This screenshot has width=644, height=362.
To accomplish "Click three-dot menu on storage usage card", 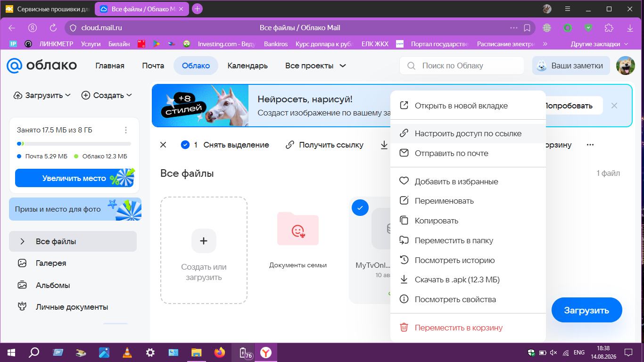I will [126, 130].
